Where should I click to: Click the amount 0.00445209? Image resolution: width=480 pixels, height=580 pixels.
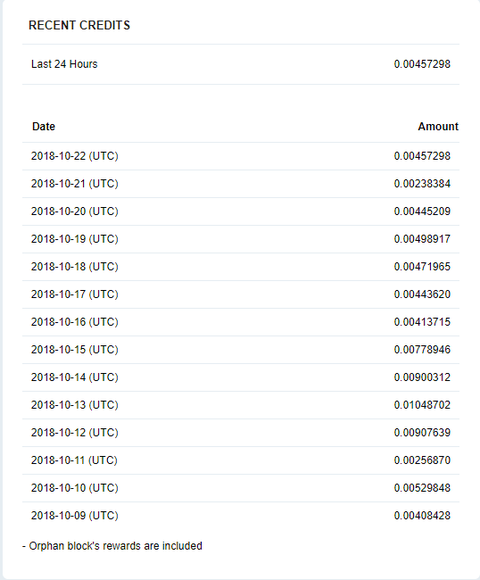422,211
